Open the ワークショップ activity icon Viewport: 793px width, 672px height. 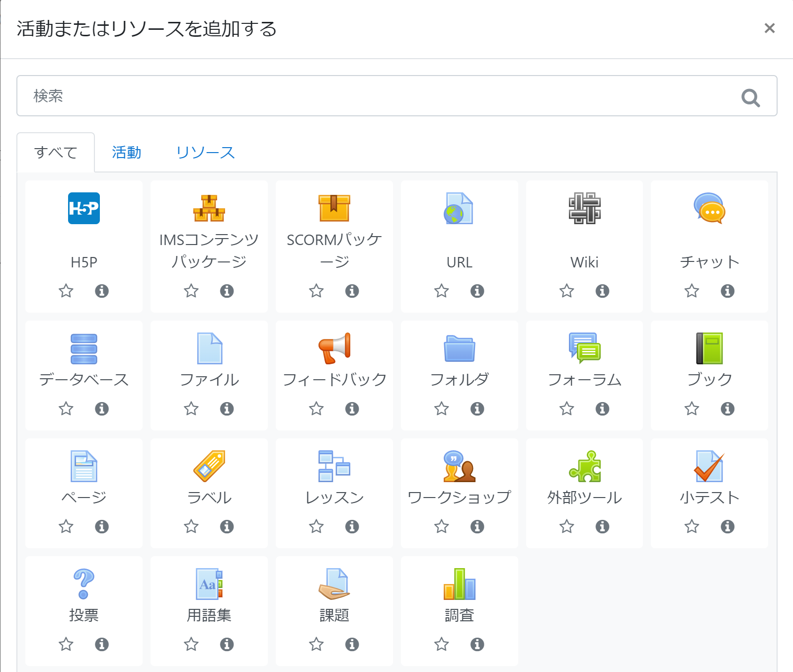459,466
